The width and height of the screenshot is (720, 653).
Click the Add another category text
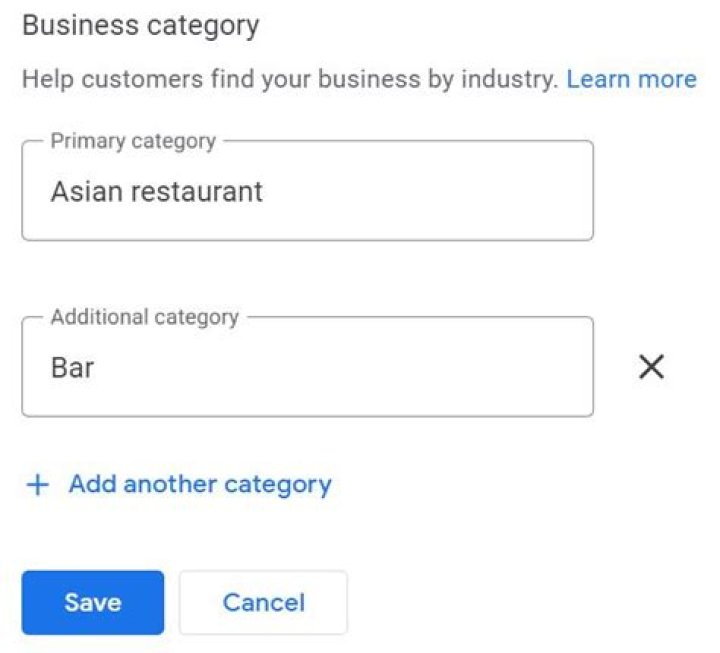point(200,485)
